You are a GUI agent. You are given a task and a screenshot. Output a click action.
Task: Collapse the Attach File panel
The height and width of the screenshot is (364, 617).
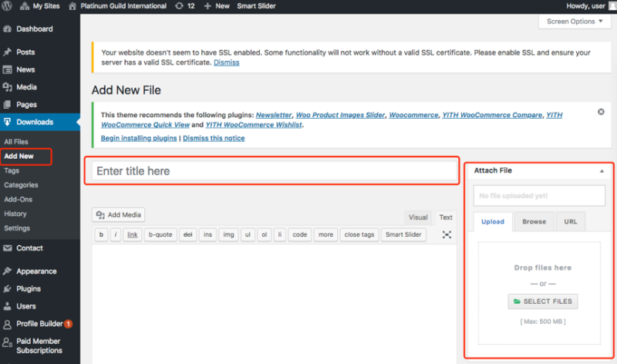[600, 171]
